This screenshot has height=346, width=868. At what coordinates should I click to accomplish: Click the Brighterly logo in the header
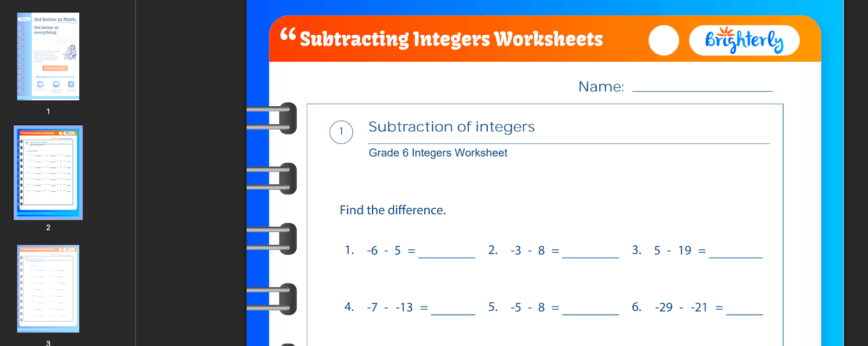743,40
